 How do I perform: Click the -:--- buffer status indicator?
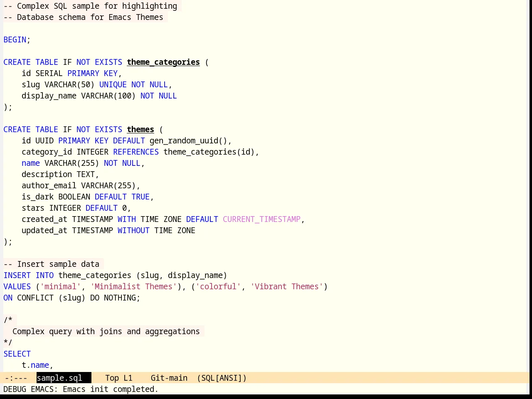click(16, 378)
